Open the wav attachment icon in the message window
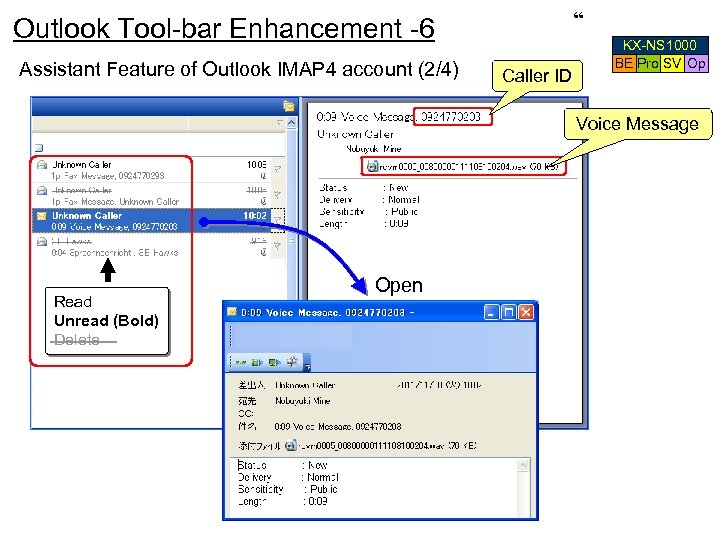 coord(290,445)
